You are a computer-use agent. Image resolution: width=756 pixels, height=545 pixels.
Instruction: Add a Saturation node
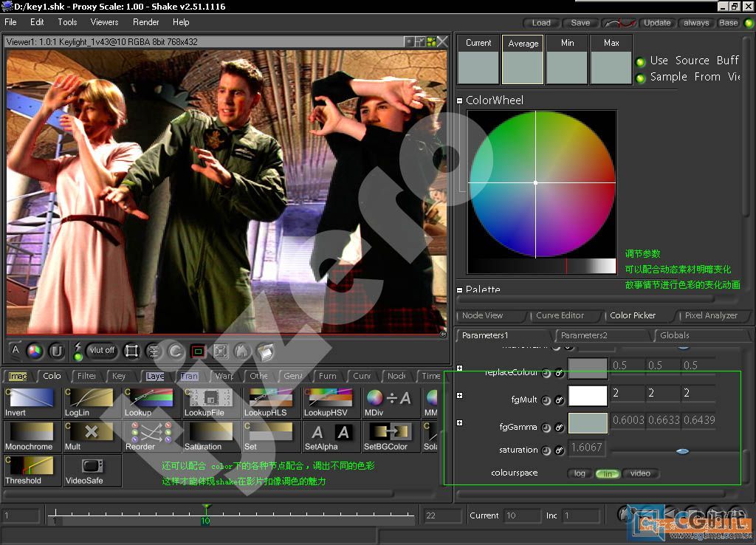(x=211, y=436)
